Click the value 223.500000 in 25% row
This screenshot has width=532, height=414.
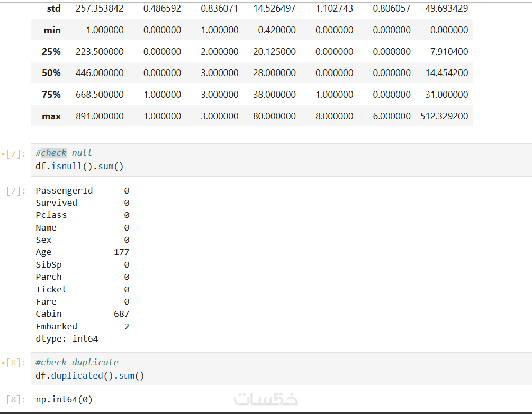click(x=100, y=52)
